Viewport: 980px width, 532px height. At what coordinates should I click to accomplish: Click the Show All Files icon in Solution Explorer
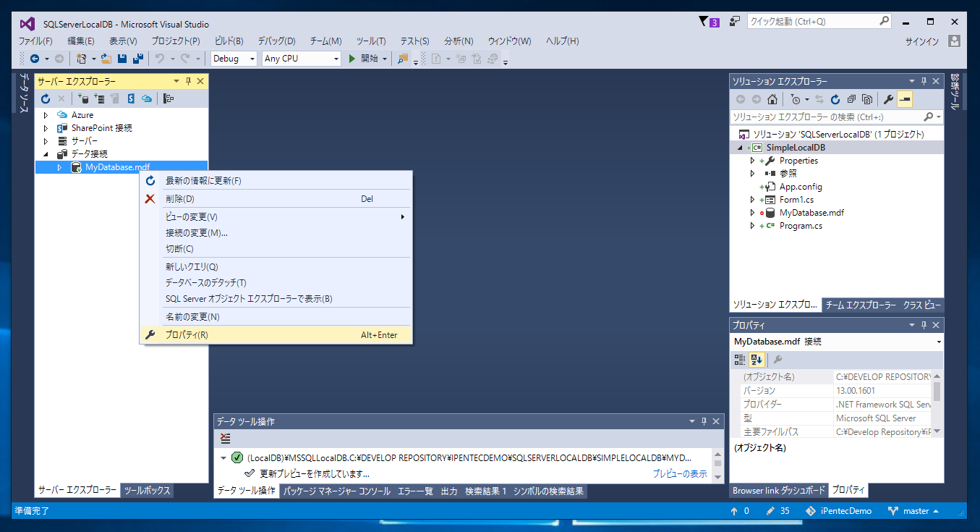(867, 99)
